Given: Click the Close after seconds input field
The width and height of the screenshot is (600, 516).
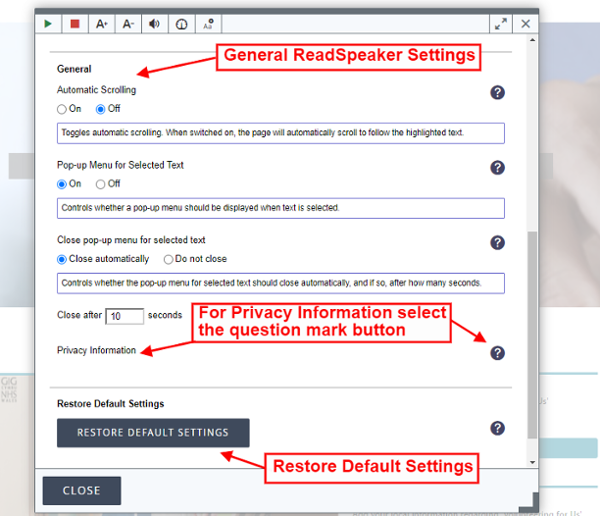Looking at the screenshot, I should coord(125,316).
